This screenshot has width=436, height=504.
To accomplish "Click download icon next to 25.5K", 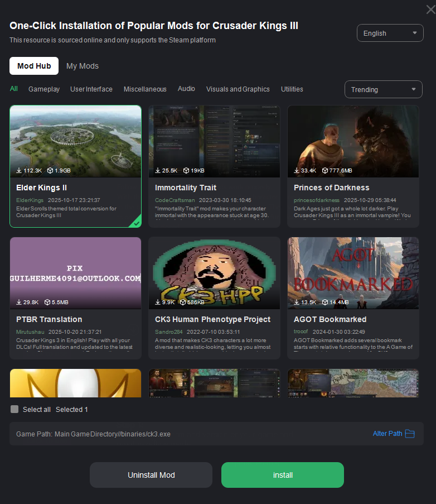I will click(x=158, y=170).
